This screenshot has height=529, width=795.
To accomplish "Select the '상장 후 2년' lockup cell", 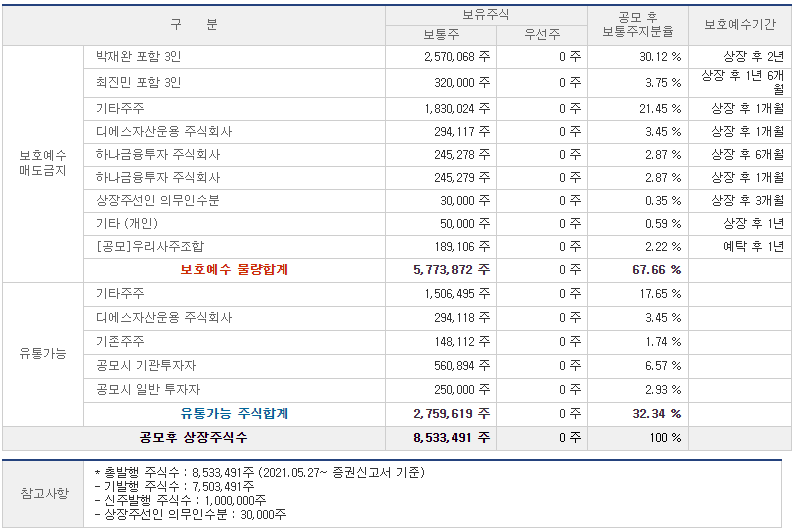I will click(753, 57).
